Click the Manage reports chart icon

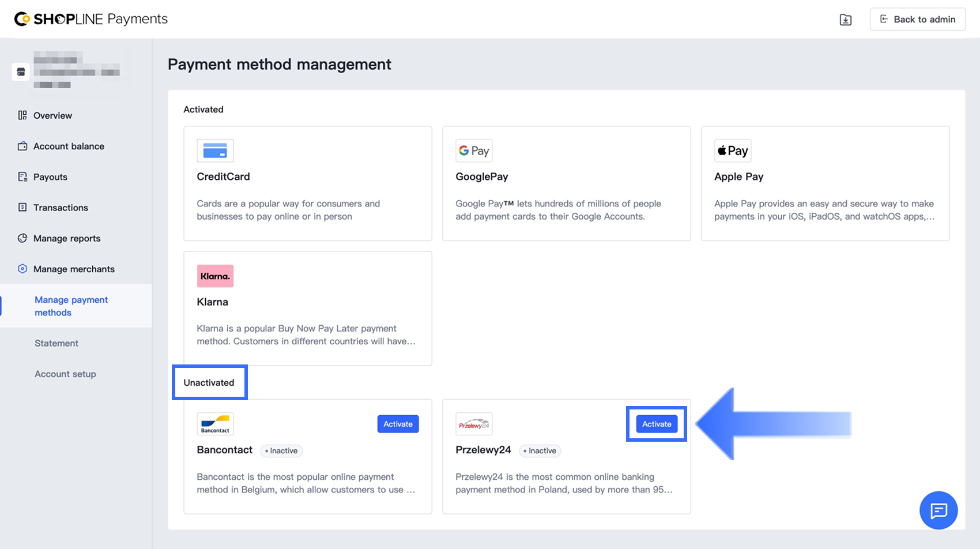click(x=22, y=238)
